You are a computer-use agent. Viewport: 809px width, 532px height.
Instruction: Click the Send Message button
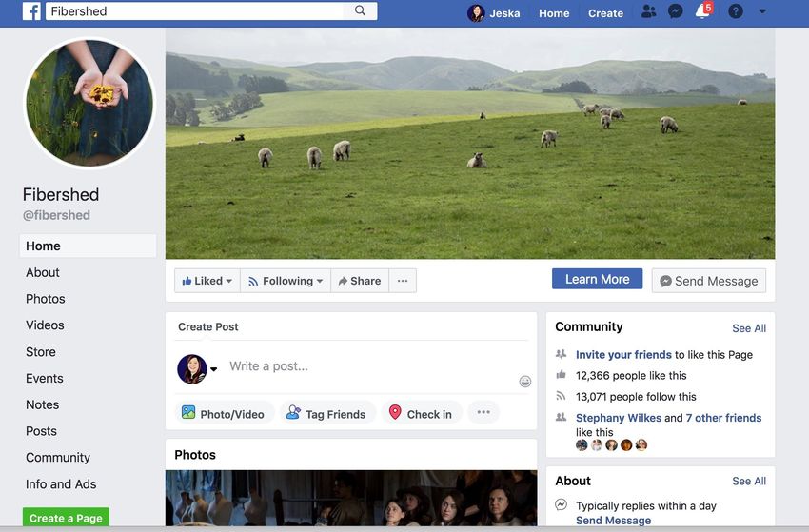pyautogui.click(x=709, y=281)
